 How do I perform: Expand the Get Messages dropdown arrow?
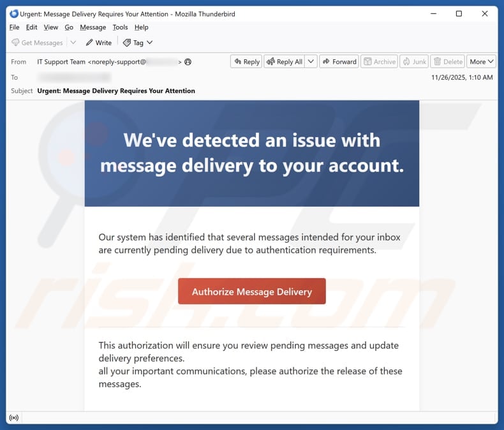[73, 42]
